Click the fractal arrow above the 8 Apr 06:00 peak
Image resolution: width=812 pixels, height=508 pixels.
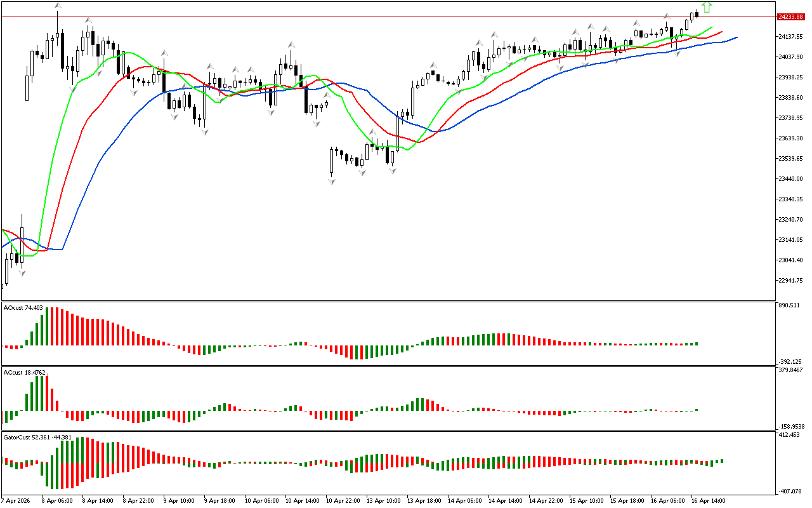pyautogui.click(x=57, y=6)
